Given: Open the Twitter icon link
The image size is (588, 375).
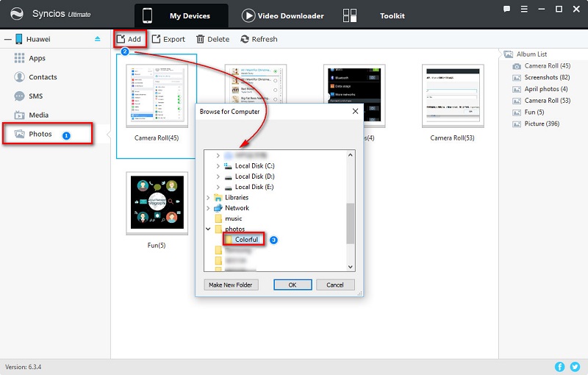Looking at the screenshot, I should [575, 367].
